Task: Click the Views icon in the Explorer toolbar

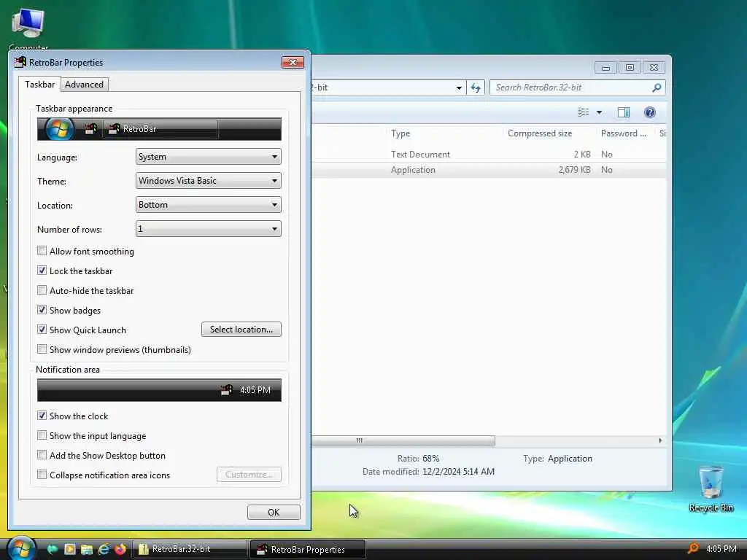Action: point(583,112)
